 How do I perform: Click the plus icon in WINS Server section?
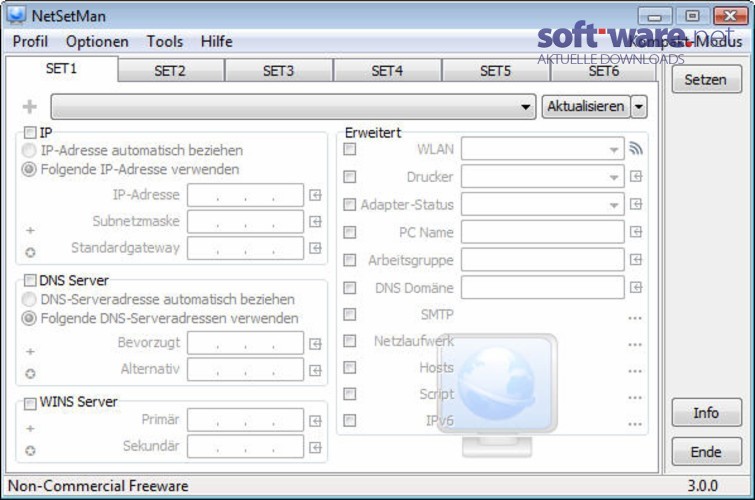click(x=30, y=428)
